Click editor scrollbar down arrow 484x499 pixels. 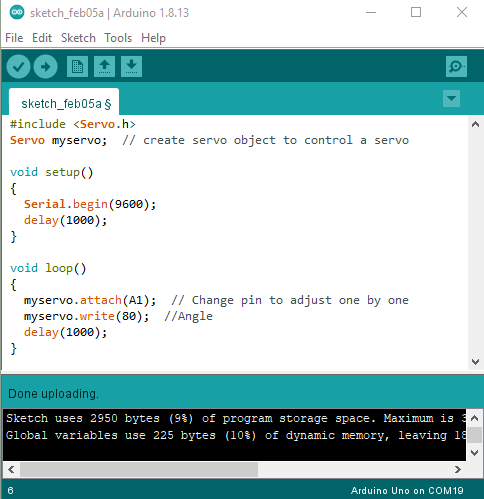(x=476, y=362)
